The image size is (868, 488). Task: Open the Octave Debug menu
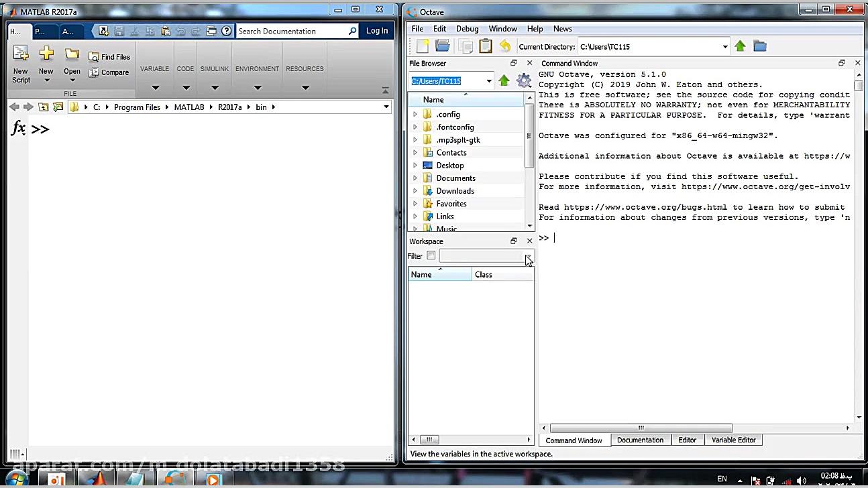(x=467, y=29)
